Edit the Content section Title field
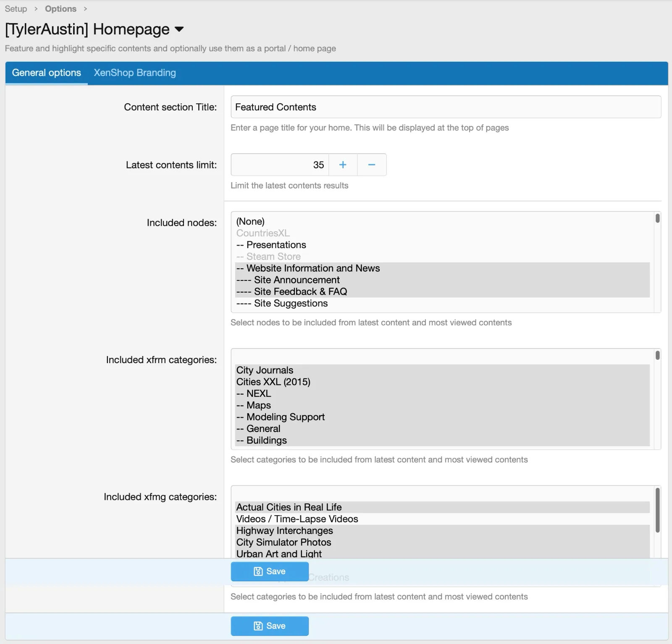 point(446,107)
